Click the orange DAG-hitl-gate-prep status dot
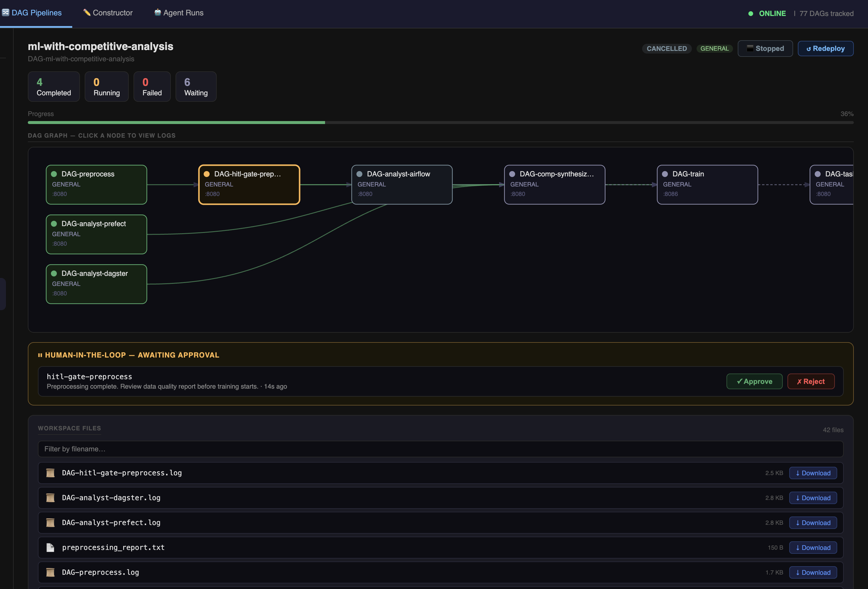This screenshot has width=868, height=589. pyautogui.click(x=207, y=174)
